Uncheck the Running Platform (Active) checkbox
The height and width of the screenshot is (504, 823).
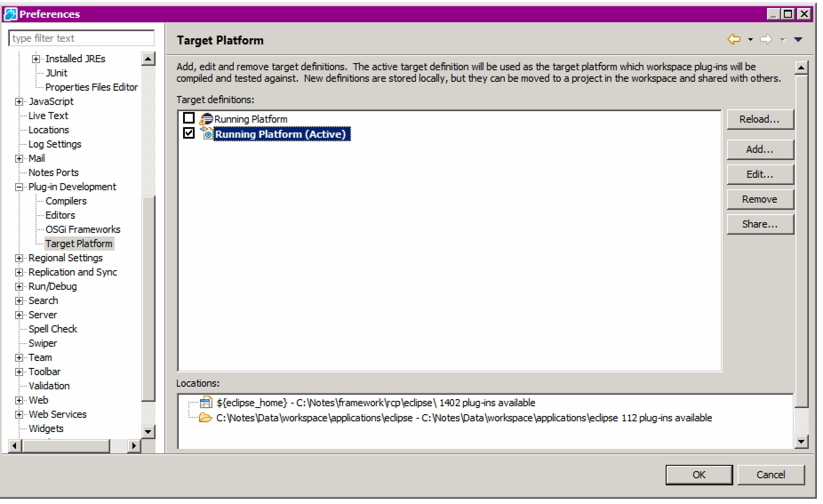[x=189, y=133]
